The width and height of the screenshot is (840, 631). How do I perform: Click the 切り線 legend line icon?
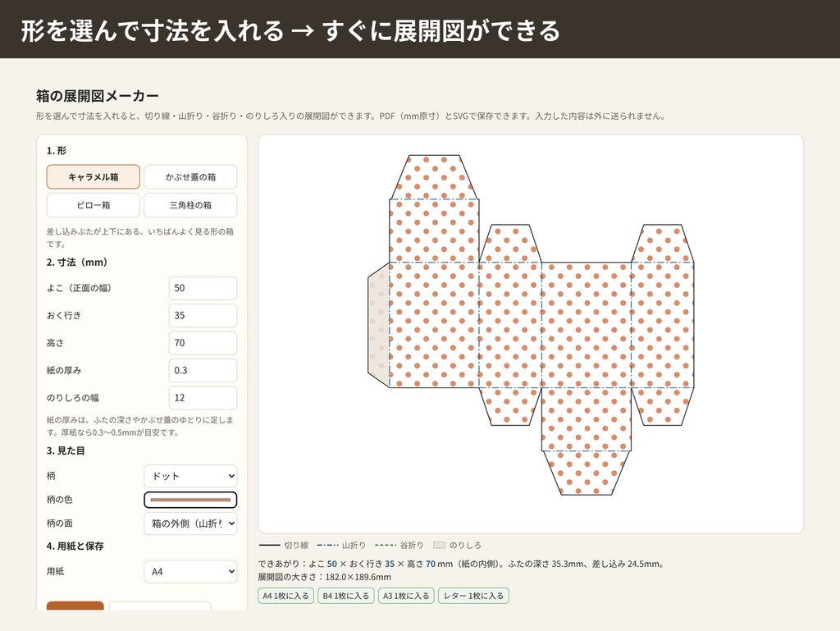[269, 546]
